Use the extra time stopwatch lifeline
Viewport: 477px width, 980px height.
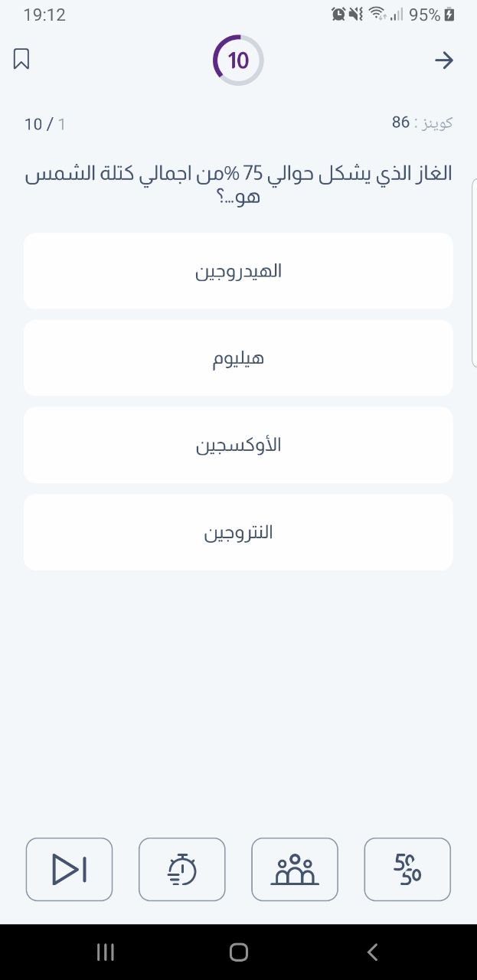(x=182, y=869)
